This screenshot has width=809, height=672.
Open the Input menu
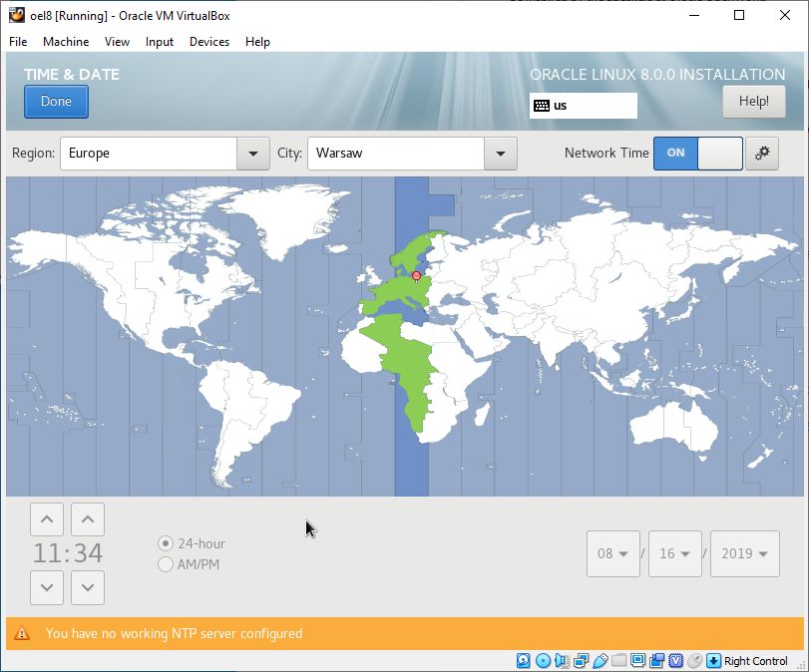click(x=160, y=42)
